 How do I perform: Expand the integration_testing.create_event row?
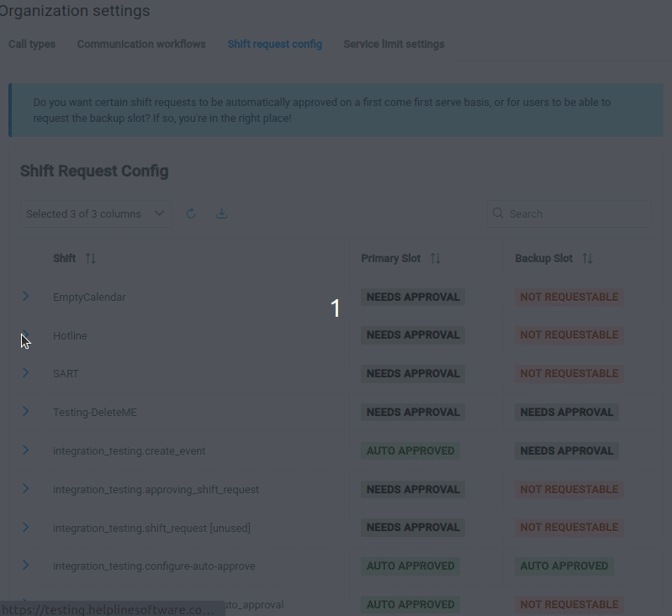tap(26, 450)
